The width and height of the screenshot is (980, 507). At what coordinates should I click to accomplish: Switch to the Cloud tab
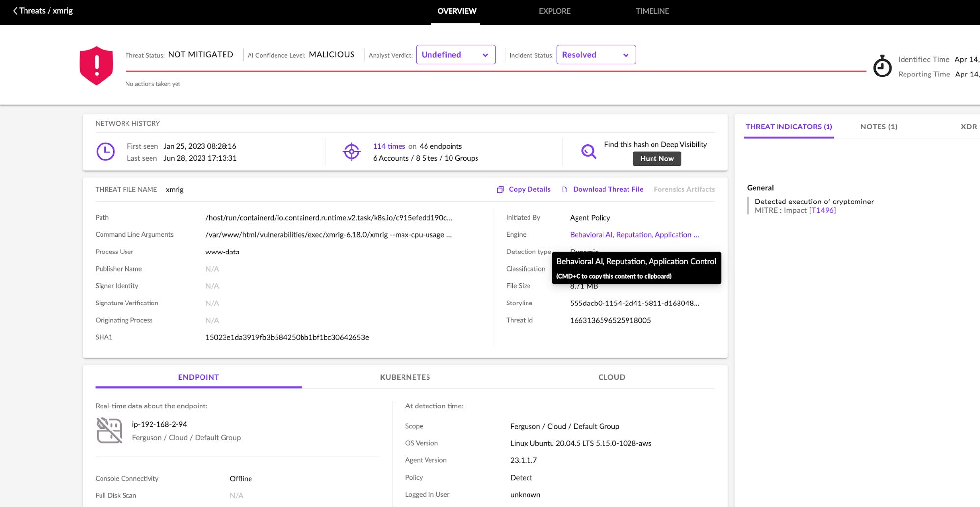pos(611,377)
